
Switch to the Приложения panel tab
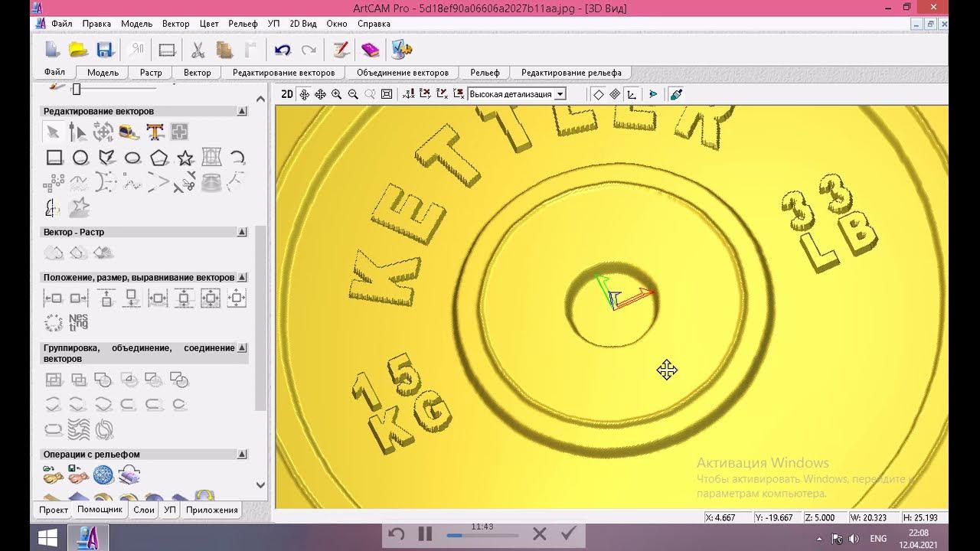(212, 510)
